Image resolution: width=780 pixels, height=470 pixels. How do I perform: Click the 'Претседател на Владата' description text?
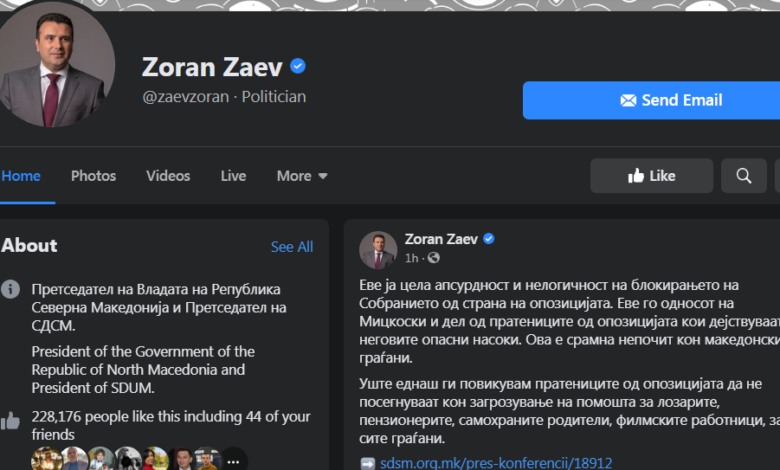click(159, 307)
